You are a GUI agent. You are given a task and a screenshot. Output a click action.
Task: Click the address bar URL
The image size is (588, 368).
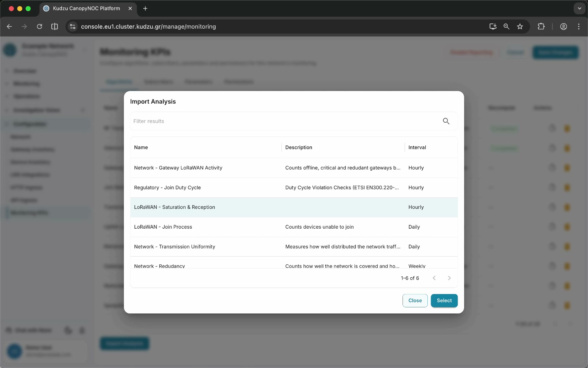[148, 27]
